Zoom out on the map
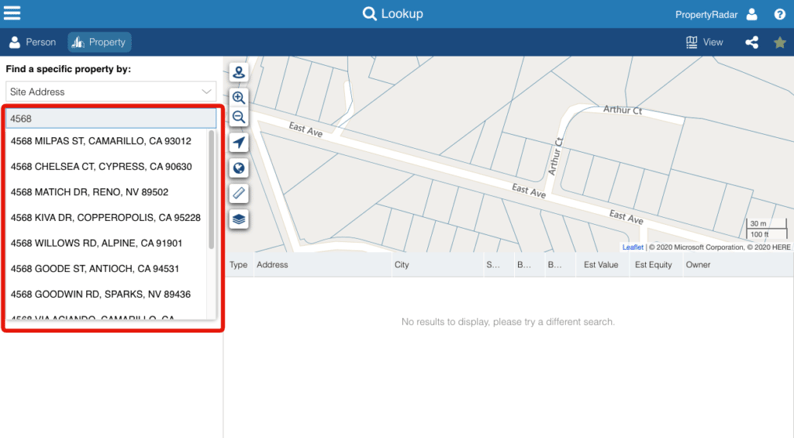The width and height of the screenshot is (794, 438). pyautogui.click(x=239, y=117)
